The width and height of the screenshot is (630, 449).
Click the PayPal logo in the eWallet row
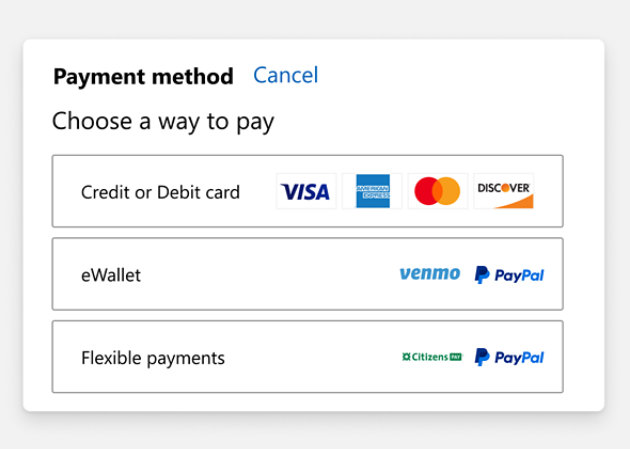point(509,274)
